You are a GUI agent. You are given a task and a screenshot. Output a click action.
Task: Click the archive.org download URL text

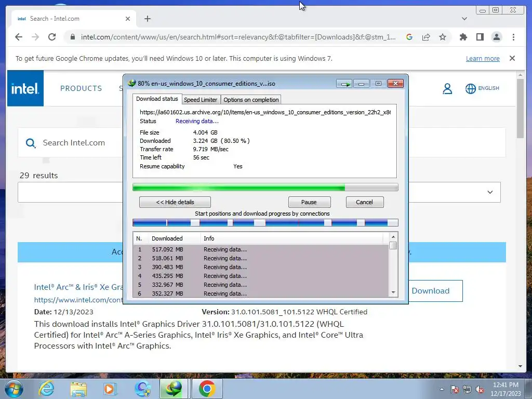265,112
